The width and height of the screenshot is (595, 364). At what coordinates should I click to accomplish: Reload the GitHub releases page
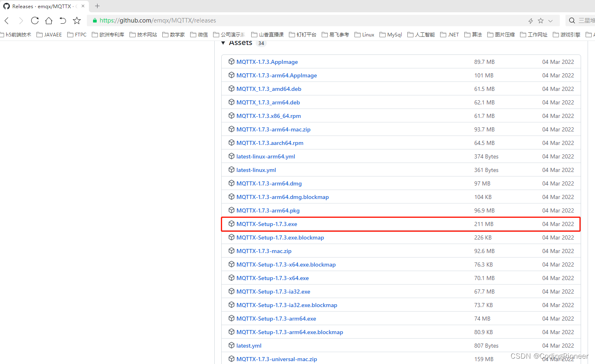coord(35,20)
